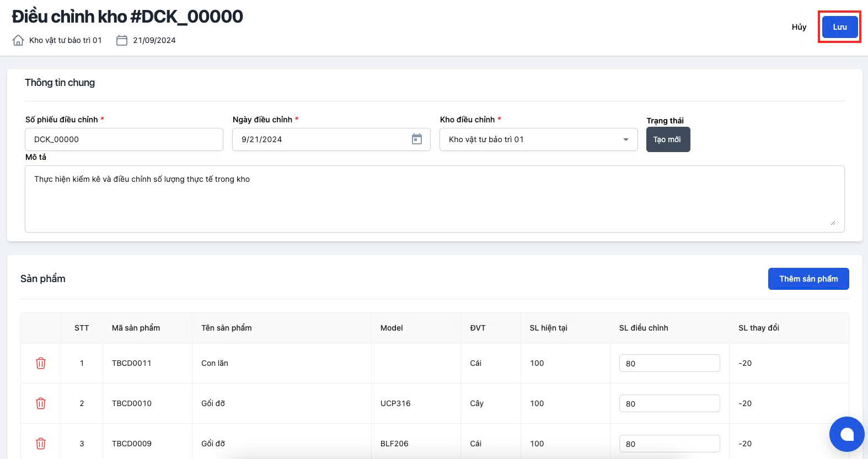Remove product TBCD0009 using trash icon
The width and height of the screenshot is (868, 459).
coord(41,444)
